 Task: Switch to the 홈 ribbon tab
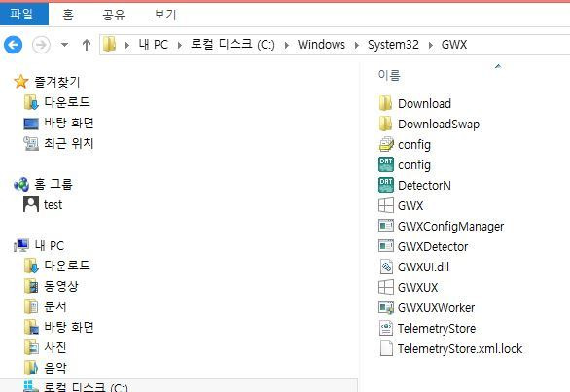(68, 15)
